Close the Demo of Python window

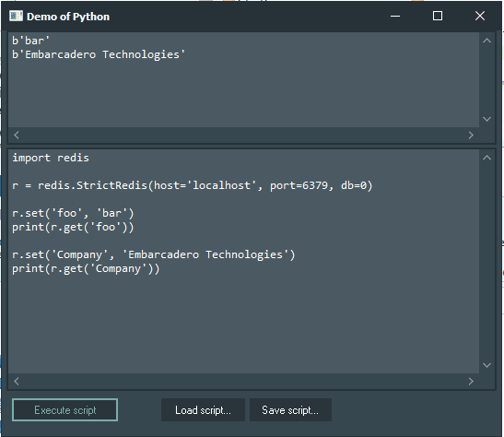click(480, 16)
